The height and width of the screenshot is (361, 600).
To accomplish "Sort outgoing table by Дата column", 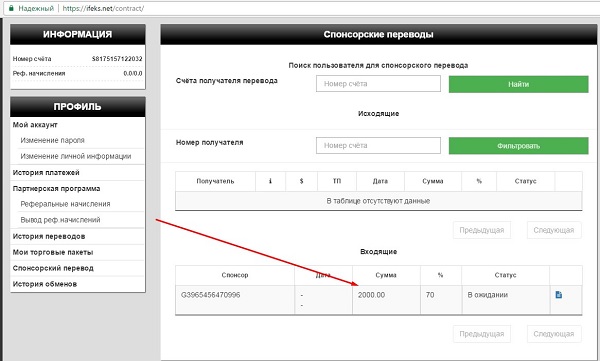I will 380,181.
